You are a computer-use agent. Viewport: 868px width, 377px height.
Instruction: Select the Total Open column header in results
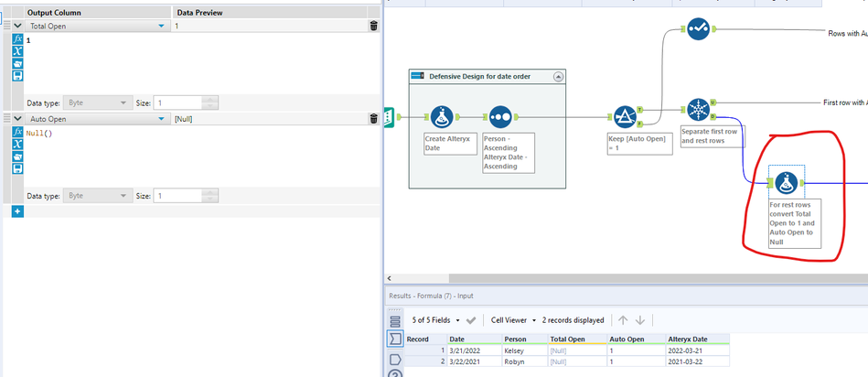pyautogui.click(x=577, y=339)
